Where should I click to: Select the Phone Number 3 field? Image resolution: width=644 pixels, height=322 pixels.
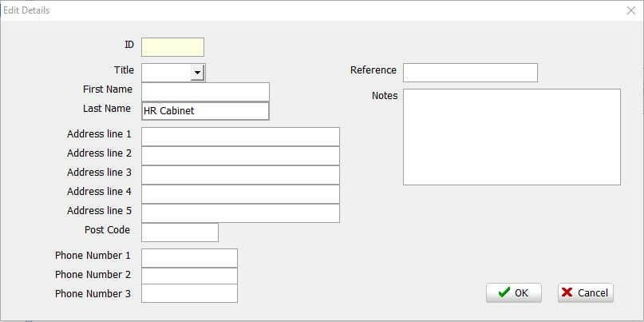point(189,293)
